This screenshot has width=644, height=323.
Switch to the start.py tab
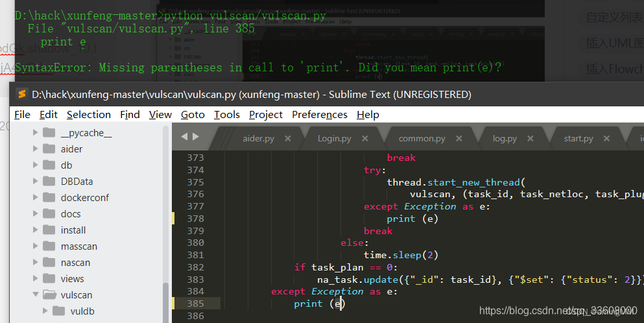(x=578, y=139)
